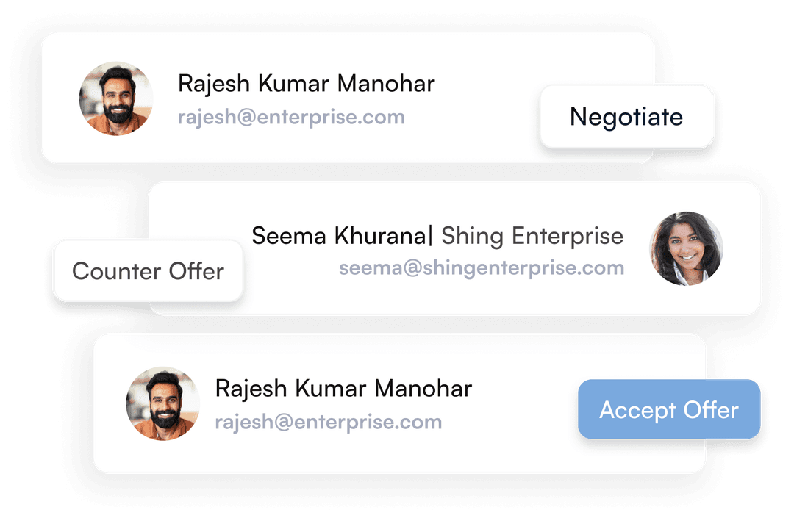The image size is (794, 532).
Task: Click the blue Accept Offer button
Action: pyautogui.click(x=669, y=409)
